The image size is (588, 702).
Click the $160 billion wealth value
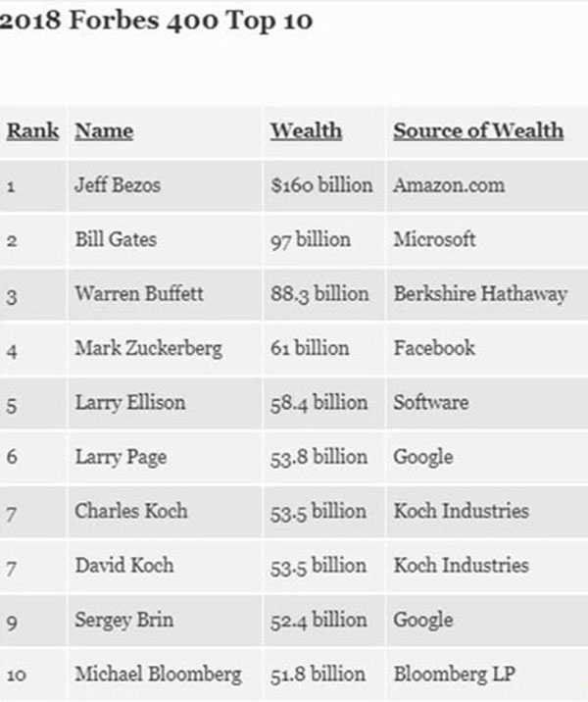click(x=321, y=185)
